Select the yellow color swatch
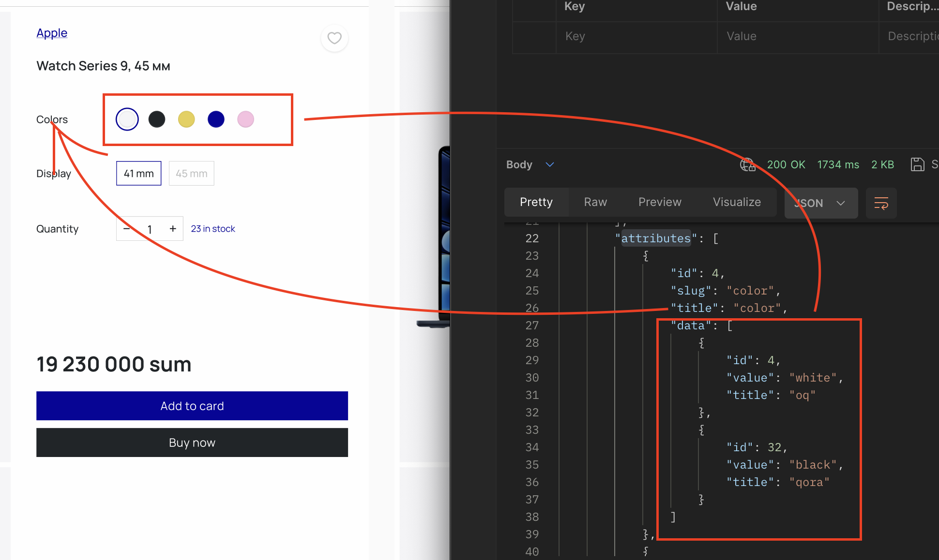The width and height of the screenshot is (939, 560). [x=186, y=119]
